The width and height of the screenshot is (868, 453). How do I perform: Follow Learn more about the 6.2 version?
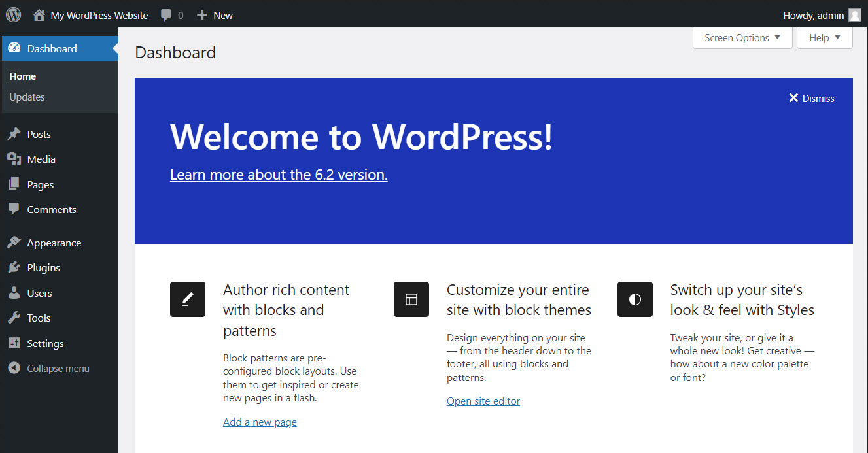pos(279,175)
